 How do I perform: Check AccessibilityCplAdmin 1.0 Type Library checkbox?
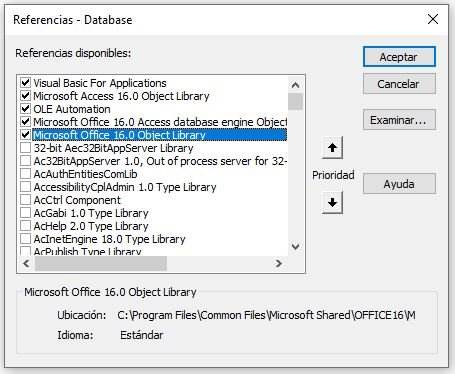click(x=25, y=187)
